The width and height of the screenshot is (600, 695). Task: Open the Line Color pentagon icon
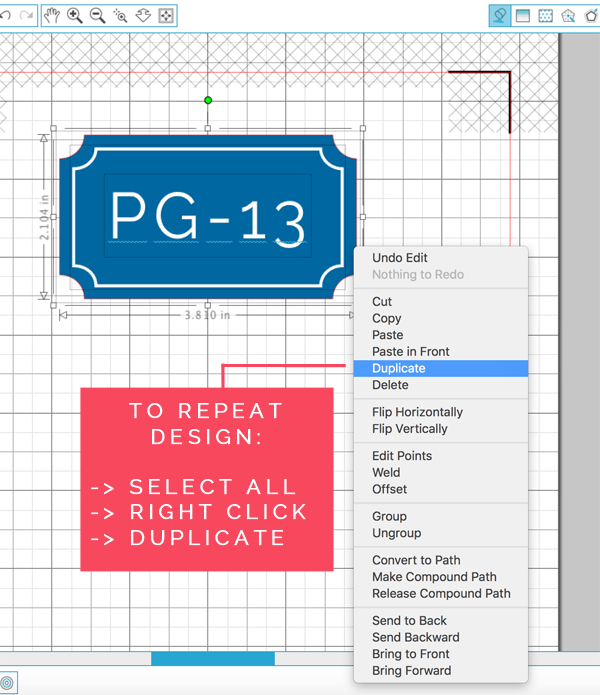coord(591,16)
